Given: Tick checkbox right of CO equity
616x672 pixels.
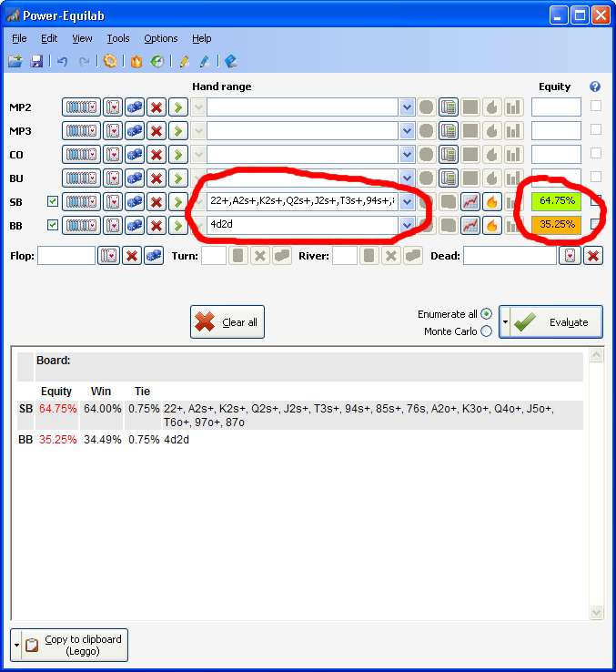Looking at the screenshot, I should [x=596, y=153].
